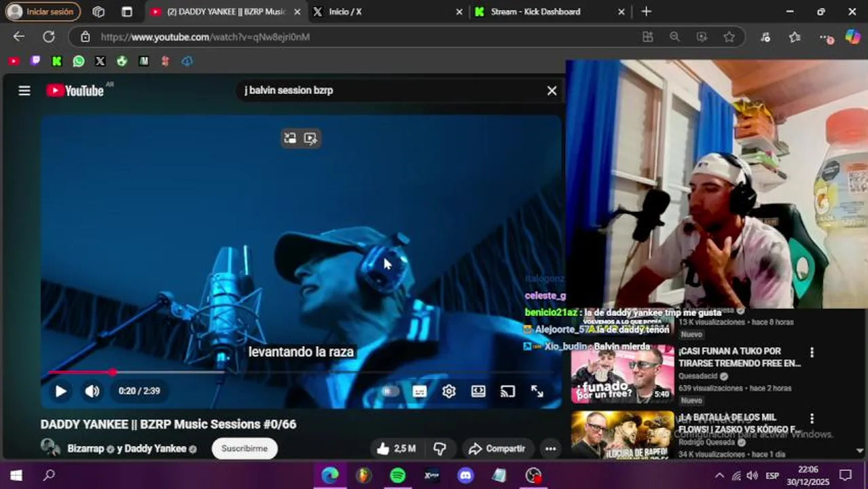Visit the Quesadacid channel link

pyautogui.click(x=698, y=376)
